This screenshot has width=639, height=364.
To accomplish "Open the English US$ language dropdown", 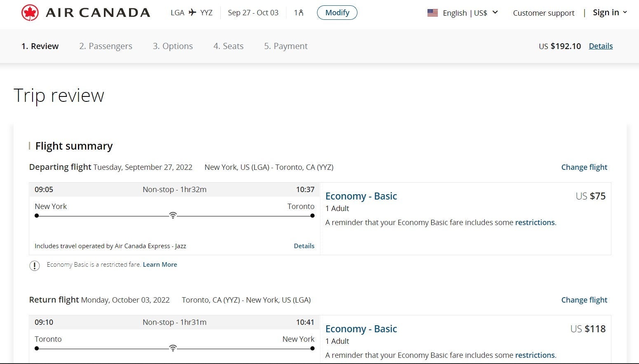I will [x=470, y=13].
